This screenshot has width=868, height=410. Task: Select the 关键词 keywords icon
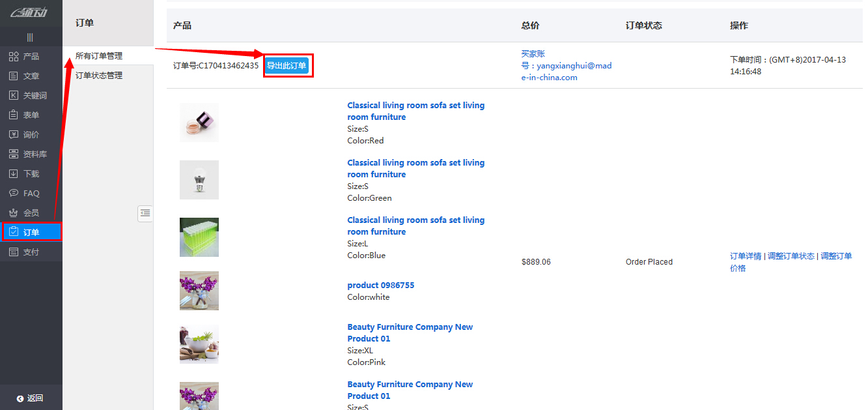pyautogui.click(x=14, y=96)
